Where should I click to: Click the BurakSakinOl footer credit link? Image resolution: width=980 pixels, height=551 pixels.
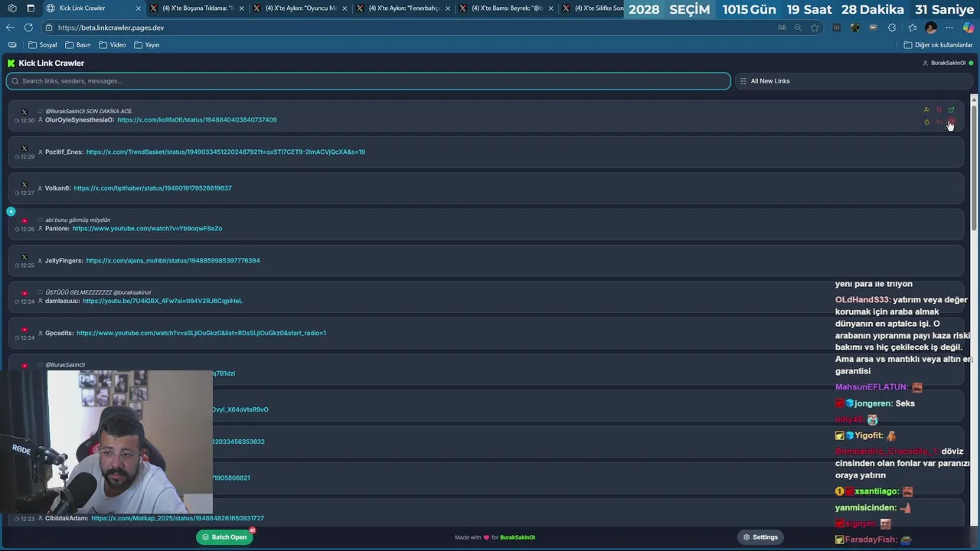pyautogui.click(x=518, y=537)
